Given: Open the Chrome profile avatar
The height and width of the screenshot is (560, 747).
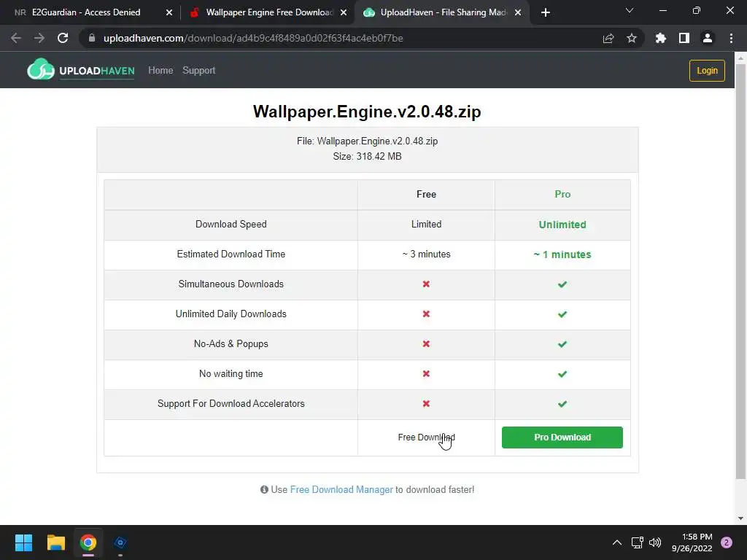Looking at the screenshot, I should [x=708, y=38].
